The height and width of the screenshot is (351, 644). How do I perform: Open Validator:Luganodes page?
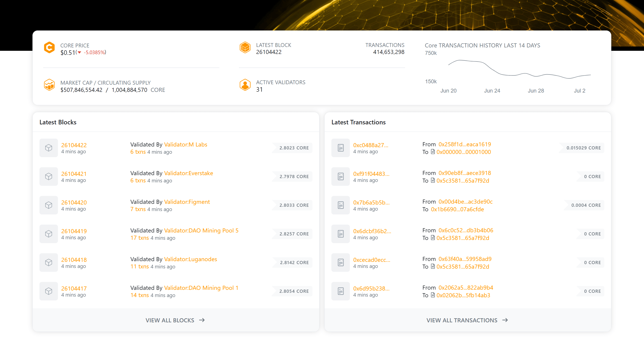pos(190,259)
